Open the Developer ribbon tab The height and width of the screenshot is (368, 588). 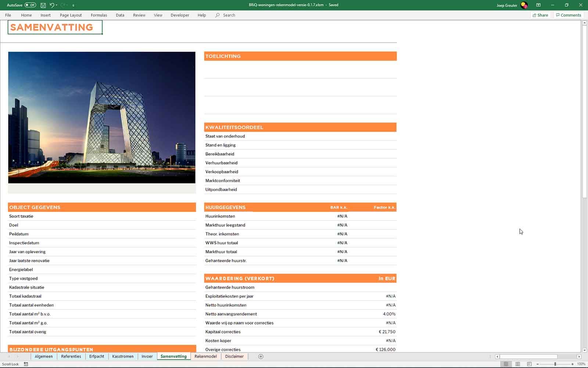point(180,15)
